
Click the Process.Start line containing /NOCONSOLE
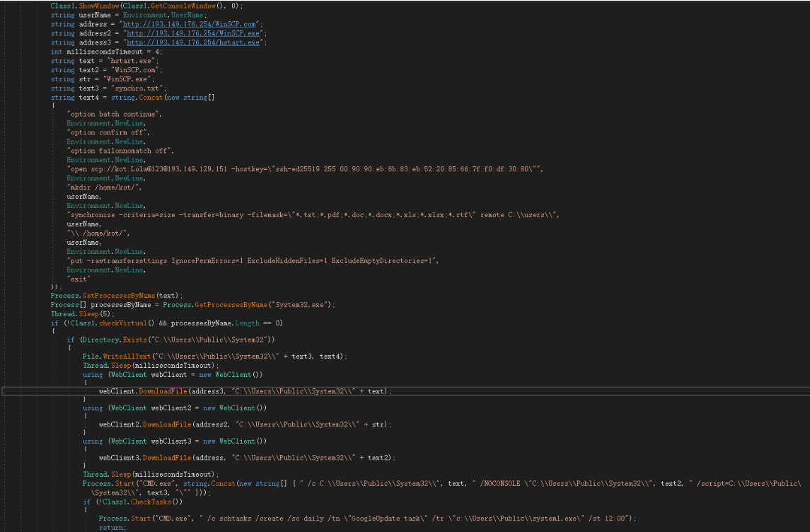click(441, 488)
